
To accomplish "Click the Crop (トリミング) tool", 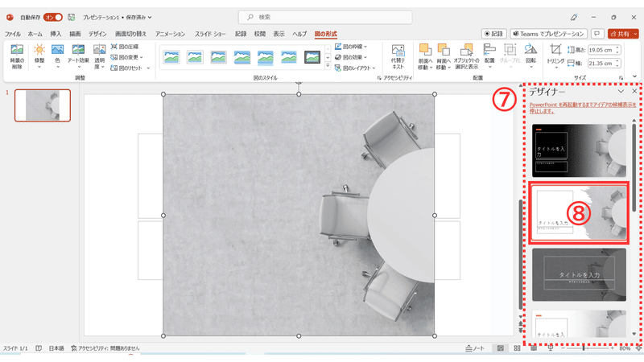I will click(x=555, y=56).
